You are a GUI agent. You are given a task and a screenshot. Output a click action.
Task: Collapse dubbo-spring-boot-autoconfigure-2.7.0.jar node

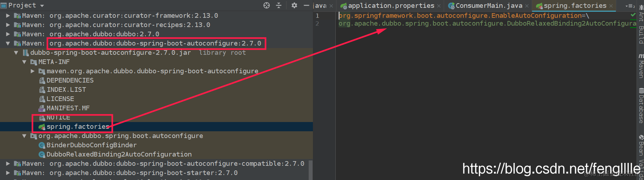point(16,53)
